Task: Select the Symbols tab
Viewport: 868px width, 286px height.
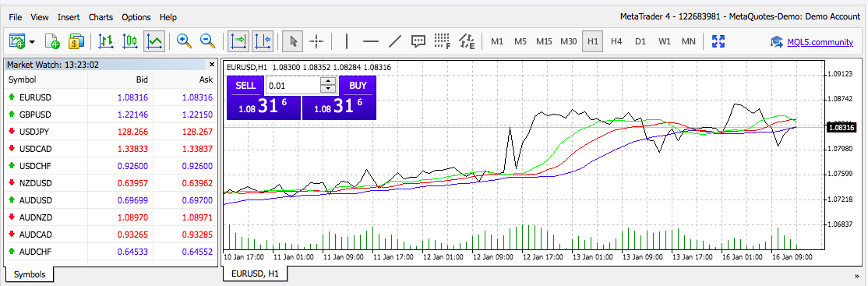Action: tap(30, 274)
